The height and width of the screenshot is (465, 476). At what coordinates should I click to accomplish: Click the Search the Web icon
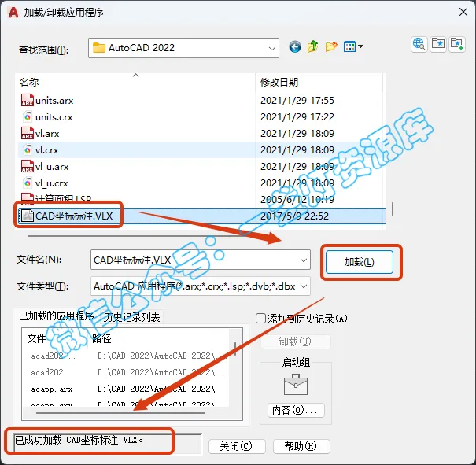[419, 44]
